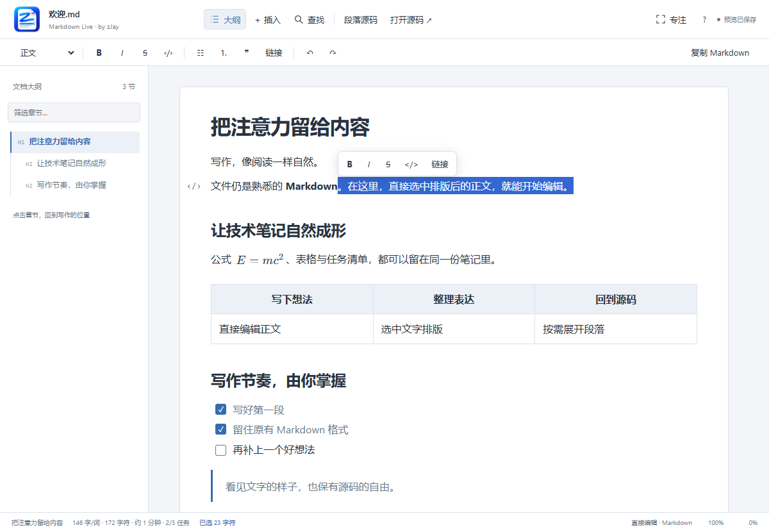Click 链接 in the main toolbar
The image size is (769, 532).
(x=274, y=53)
